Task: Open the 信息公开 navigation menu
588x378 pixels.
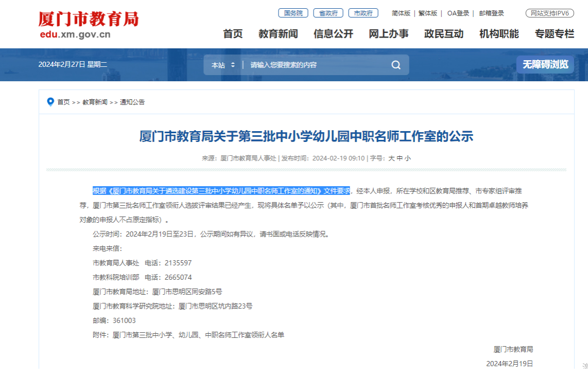Action: click(x=333, y=34)
